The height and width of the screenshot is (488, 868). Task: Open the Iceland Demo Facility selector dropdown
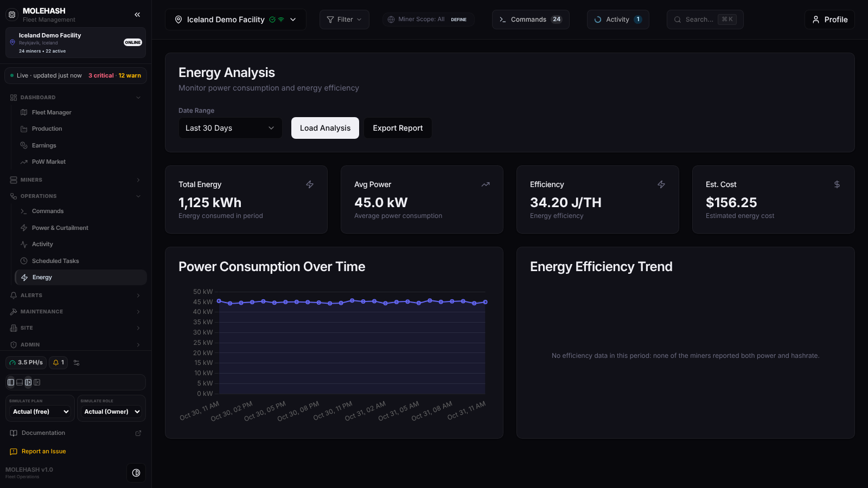(x=235, y=20)
